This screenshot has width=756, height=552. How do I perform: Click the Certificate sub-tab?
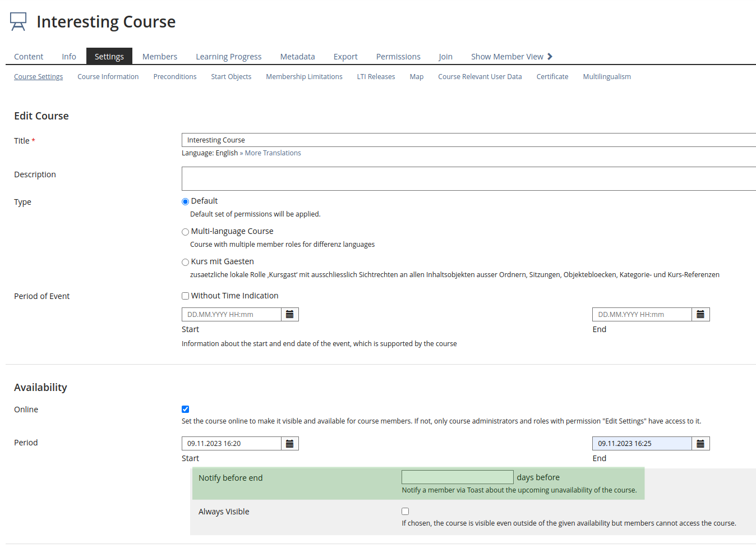point(552,77)
